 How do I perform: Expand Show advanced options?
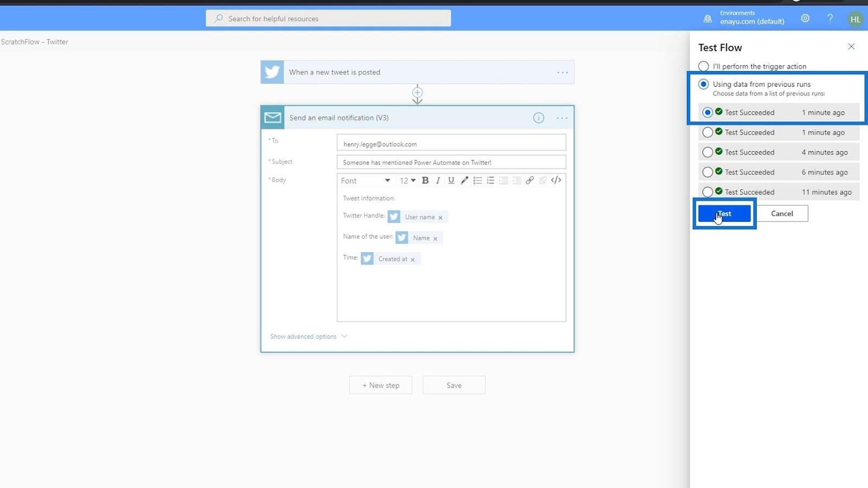[x=309, y=336]
